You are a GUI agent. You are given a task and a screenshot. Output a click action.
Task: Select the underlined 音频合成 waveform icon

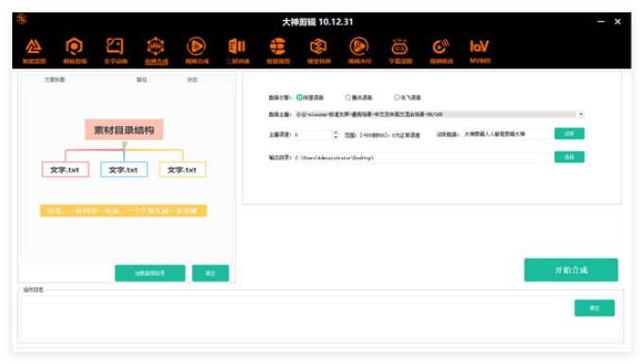(x=156, y=50)
